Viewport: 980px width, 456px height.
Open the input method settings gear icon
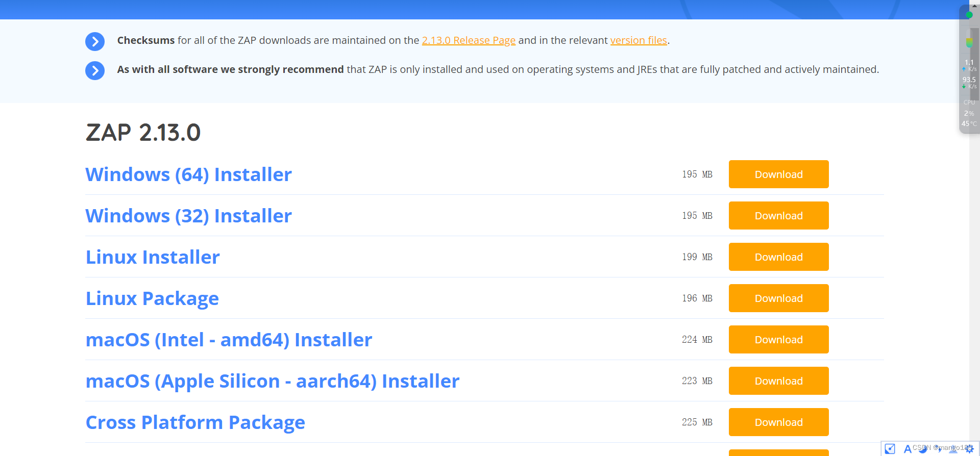(969, 449)
